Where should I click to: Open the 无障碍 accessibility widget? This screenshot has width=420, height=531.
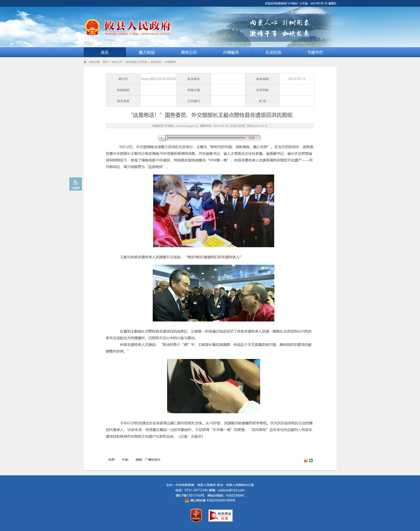(x=76, y=184)
